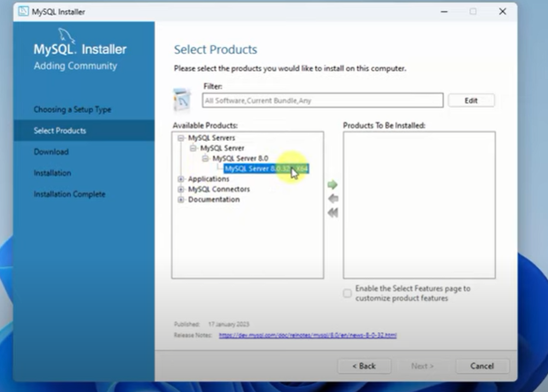Click the remove-all double left arrow

pos(333,213)
